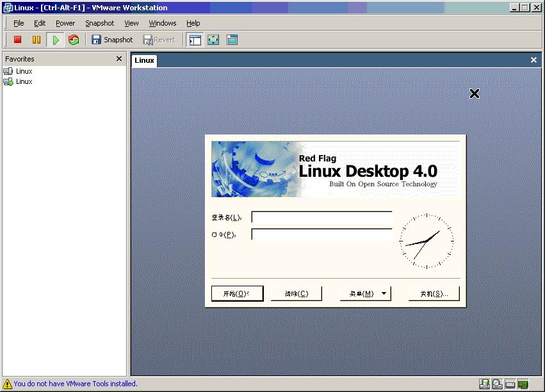Click the analog clock on the login dialog
Image resolution: width=545 pixels, height=392 pixels.
(x=427, y=241)
